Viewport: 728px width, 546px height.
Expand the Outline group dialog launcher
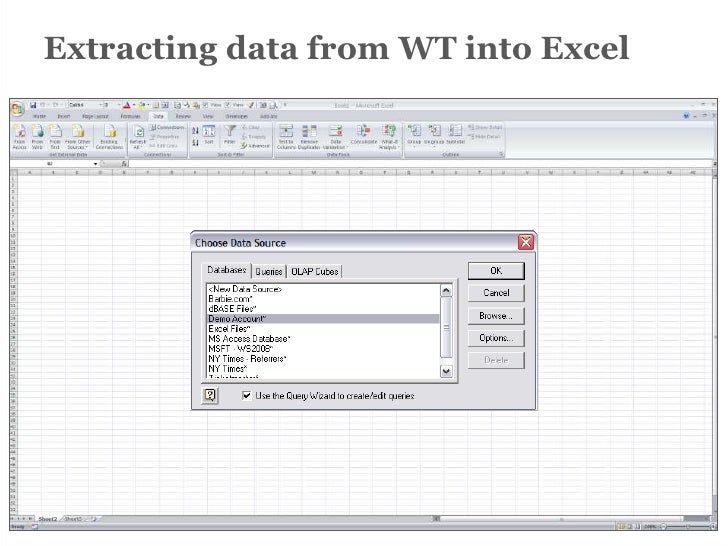pos(501,155)
